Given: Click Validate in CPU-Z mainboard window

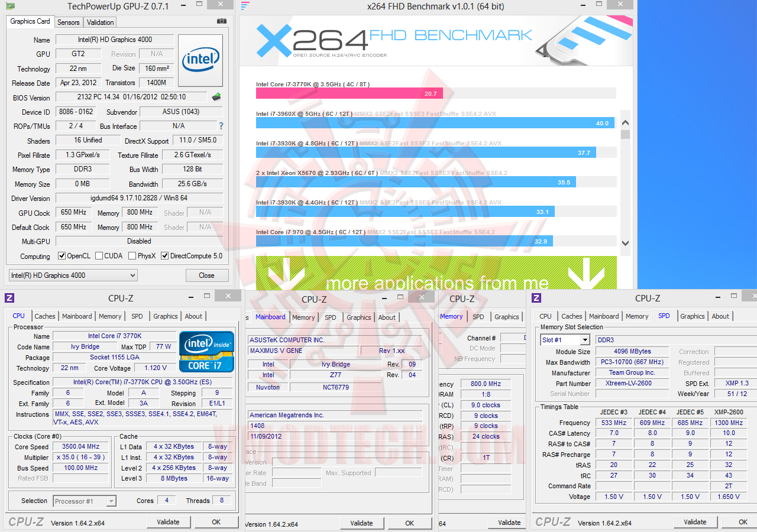Looking at the screenshot, I should pyautogui.click(x=361, y=523).
